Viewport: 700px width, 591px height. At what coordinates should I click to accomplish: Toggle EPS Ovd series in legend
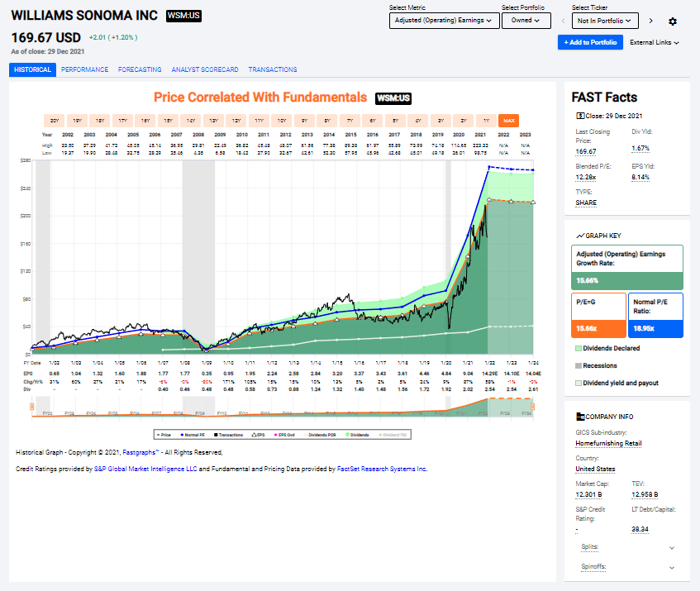tap(284, 435)
